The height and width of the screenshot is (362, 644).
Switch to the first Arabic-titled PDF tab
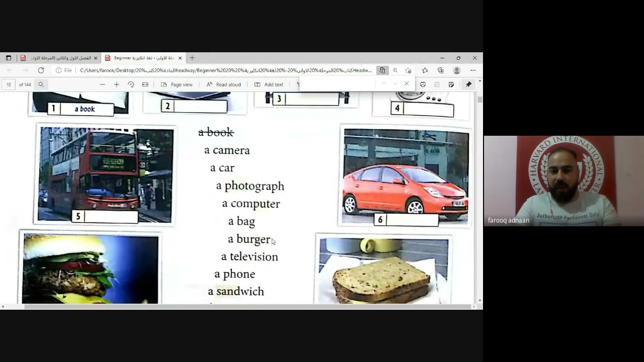coord(59,58)
